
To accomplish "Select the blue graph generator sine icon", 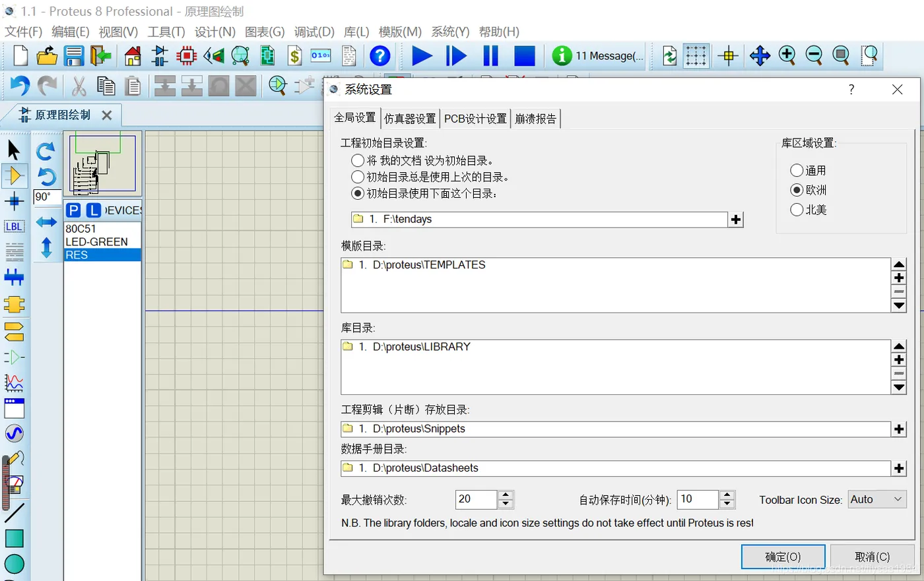I will coord(14,433).
